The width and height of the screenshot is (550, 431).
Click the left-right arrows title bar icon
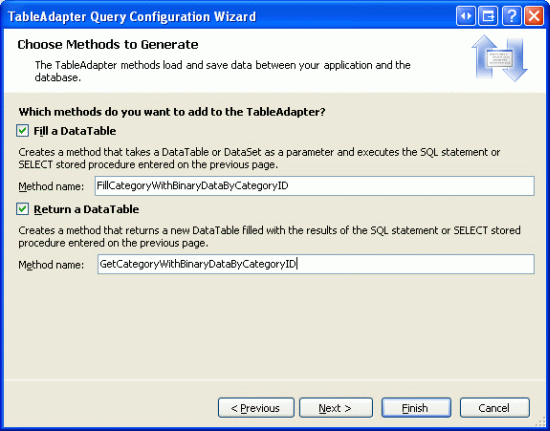point(466,16)
